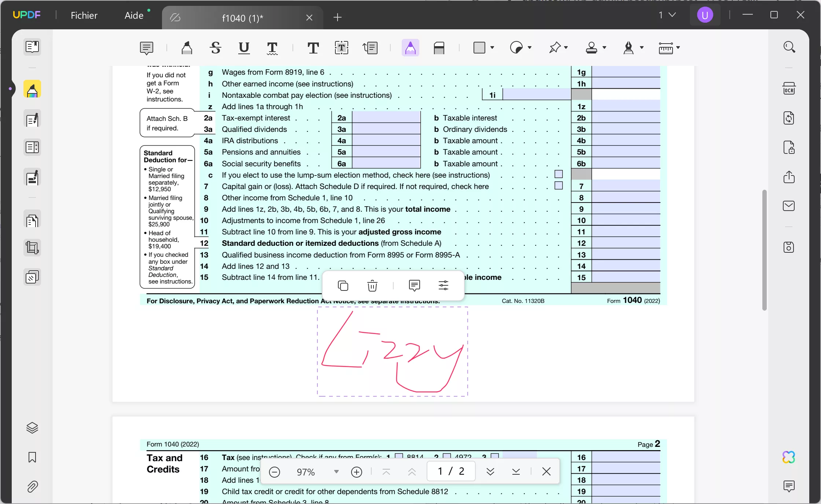
Task: Open the Fichier menu
Action: coord(84,15)
